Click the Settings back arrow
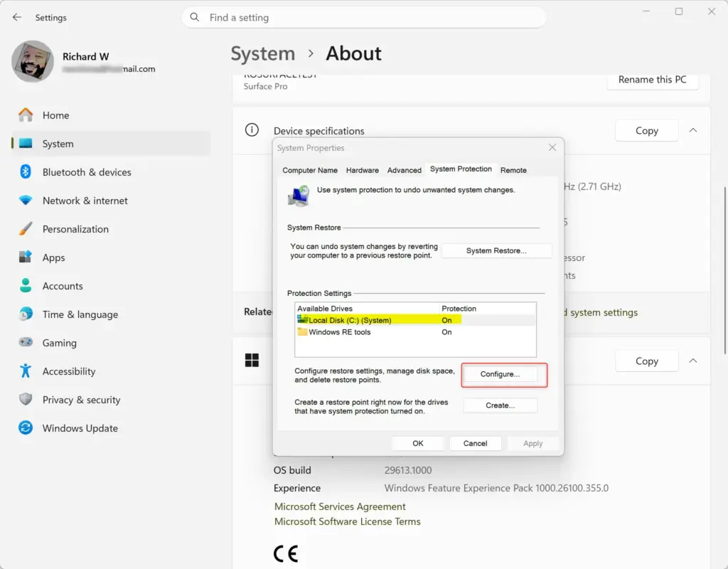Screen dimensions: 728x569 17,17
